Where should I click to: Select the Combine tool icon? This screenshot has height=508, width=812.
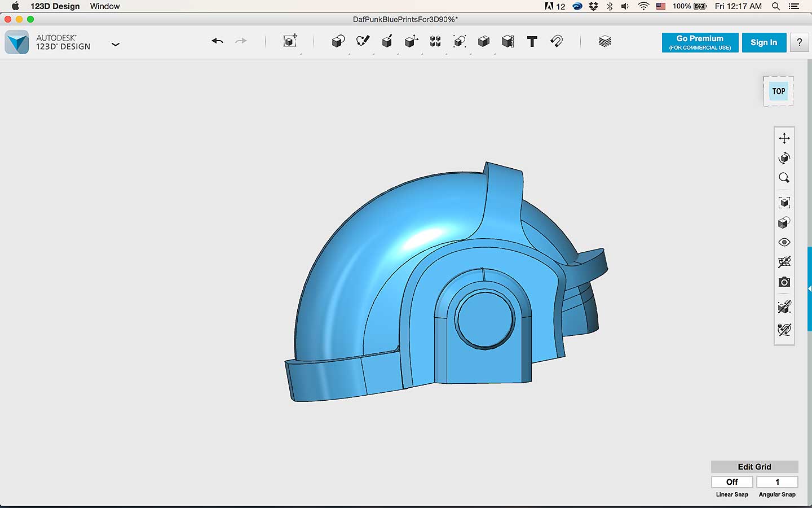coord(484,41)
